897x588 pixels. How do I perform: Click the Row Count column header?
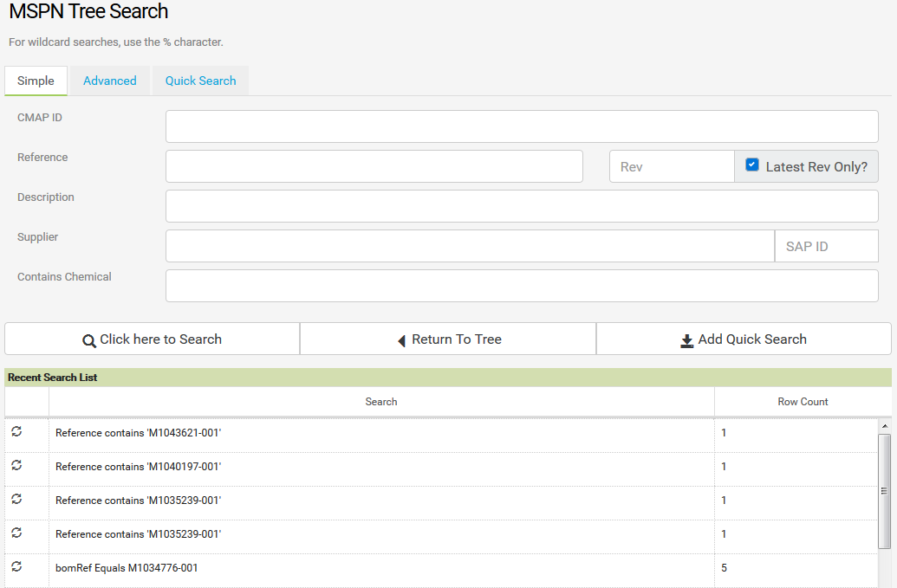pyautogui.click(x=803, y=402)
